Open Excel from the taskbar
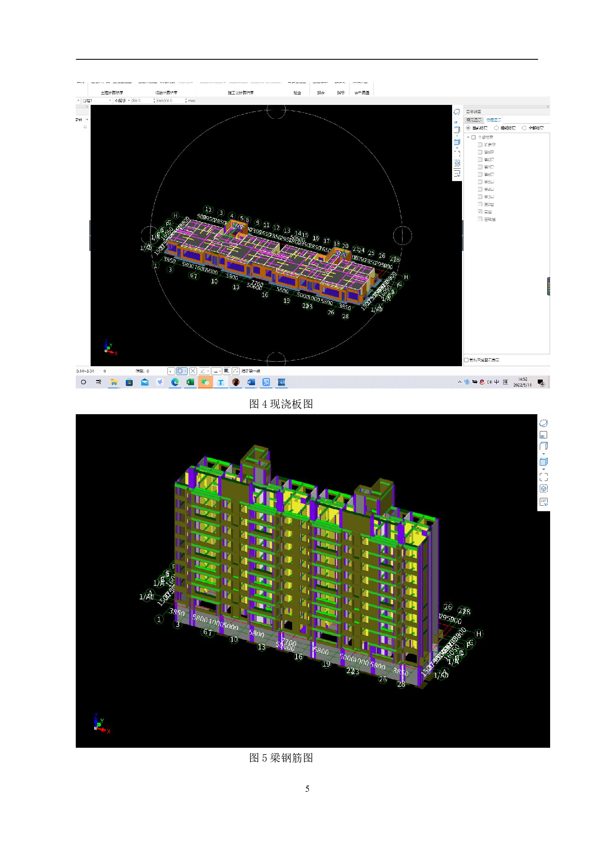This screenshot has width=614, height=868. [190, 382]
